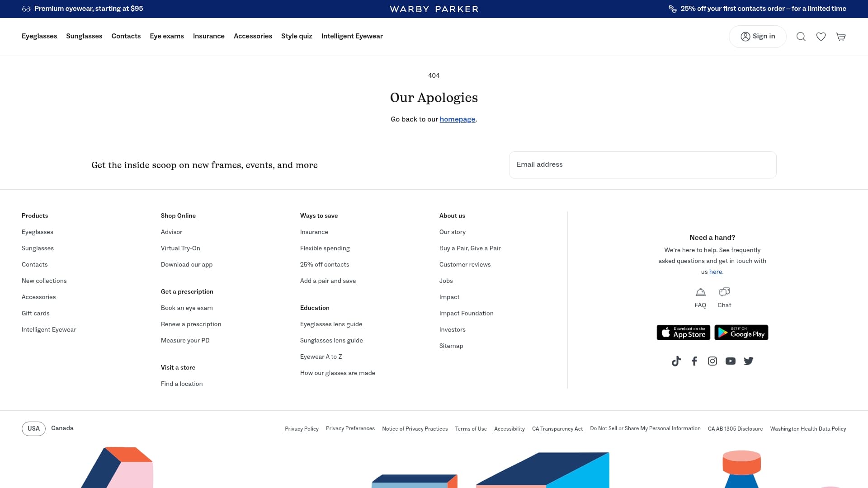Screen dimensions: 868x488
Task: Select USA region toggle
Action: pyautogui.click(x=33, y=428)
